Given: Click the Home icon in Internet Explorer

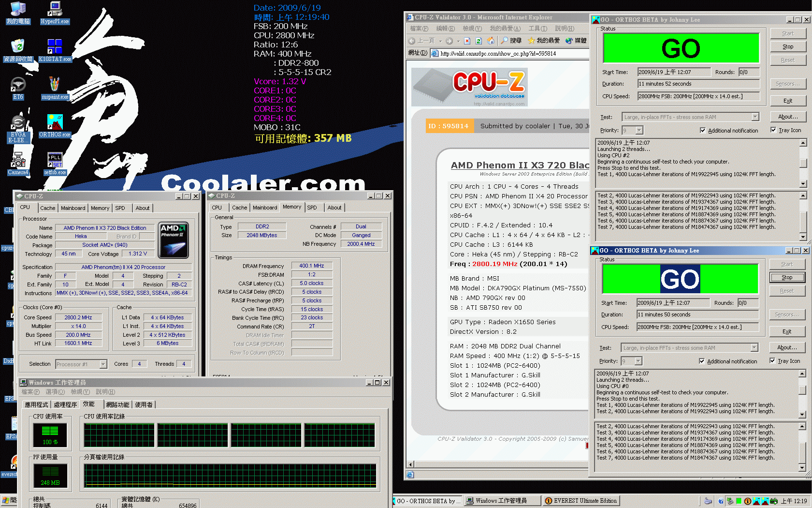Looking at the screenshot, I should (491, 41).
